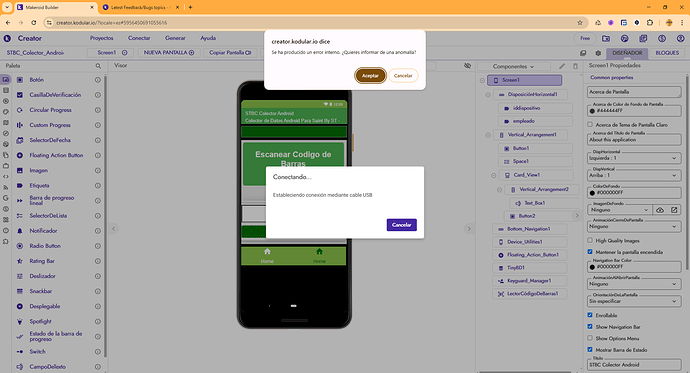690x373 pixels.
Task: Click the pencil rename icon in Componentes
Action: 562,66
